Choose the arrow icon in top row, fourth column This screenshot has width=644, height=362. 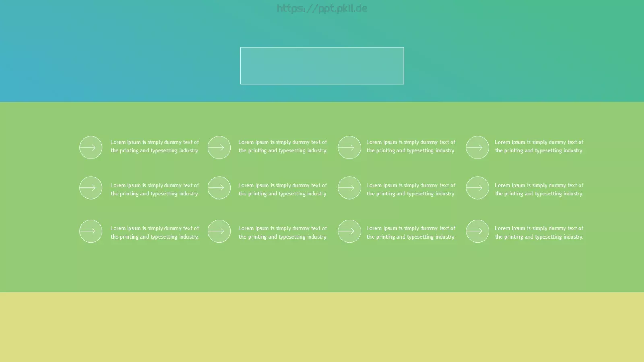click(x=477, y=148)
